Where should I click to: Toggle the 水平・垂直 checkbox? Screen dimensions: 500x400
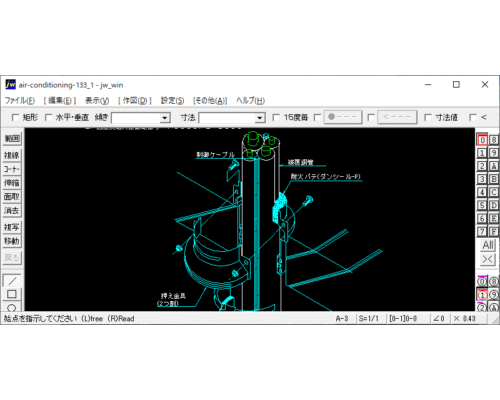tap(48, 117)
